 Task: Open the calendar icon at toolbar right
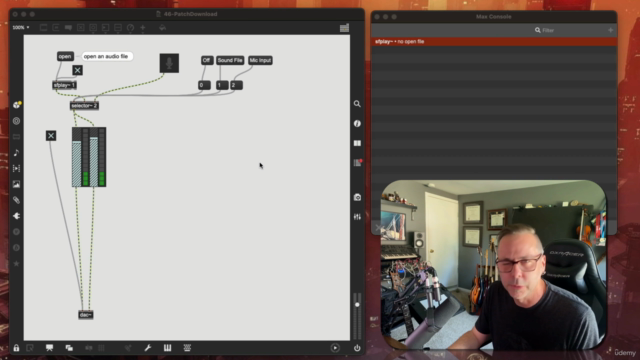click(x=344, y=28)
